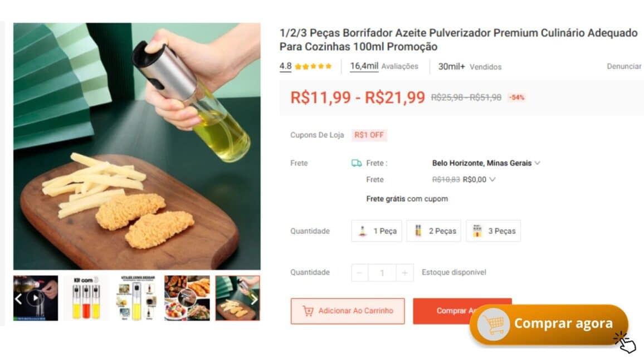
Task: Decrease quantity with minus button
Action: (x=359, y=273)
